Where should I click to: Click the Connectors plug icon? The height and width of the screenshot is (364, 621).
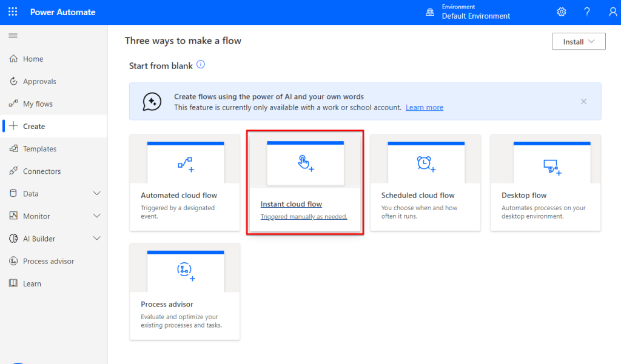[13, 171]
